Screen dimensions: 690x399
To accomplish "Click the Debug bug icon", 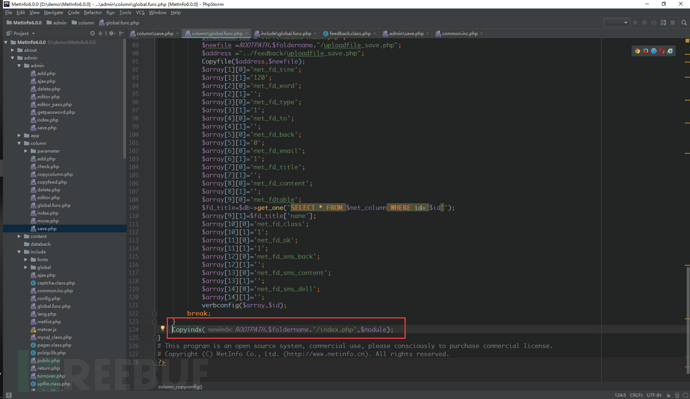I will [645, 22].
